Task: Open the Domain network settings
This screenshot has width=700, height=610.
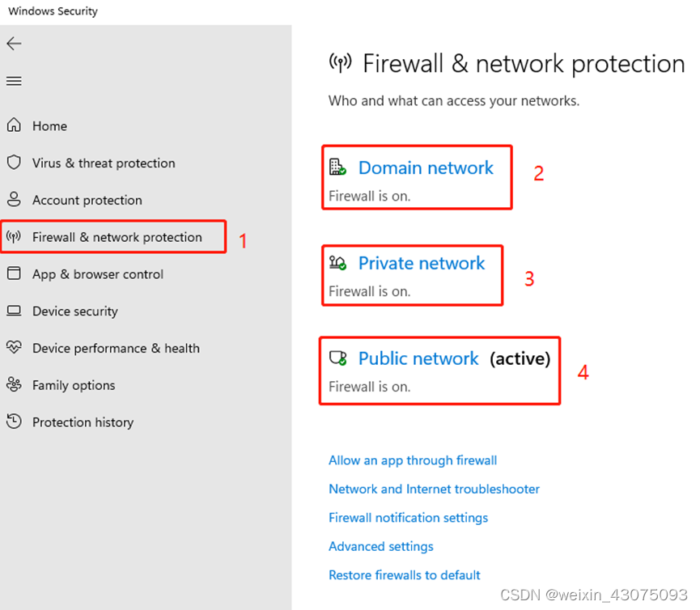Action: pos(426,167)
